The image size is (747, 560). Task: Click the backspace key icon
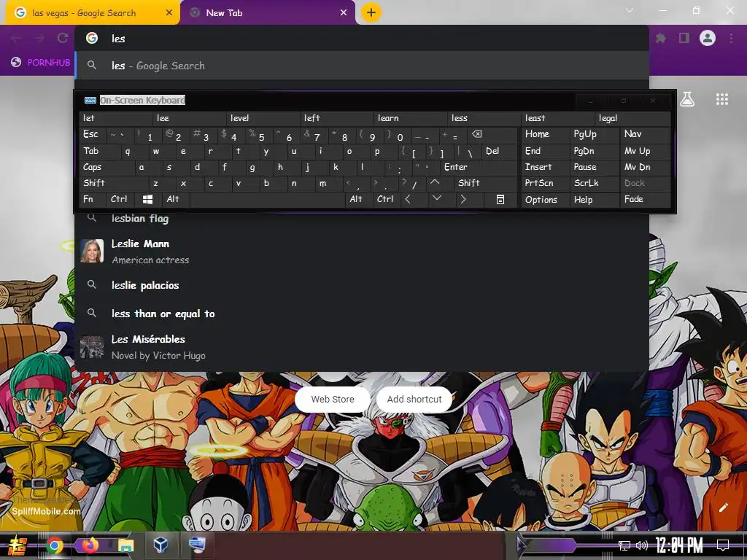click(x=493, y=135)
